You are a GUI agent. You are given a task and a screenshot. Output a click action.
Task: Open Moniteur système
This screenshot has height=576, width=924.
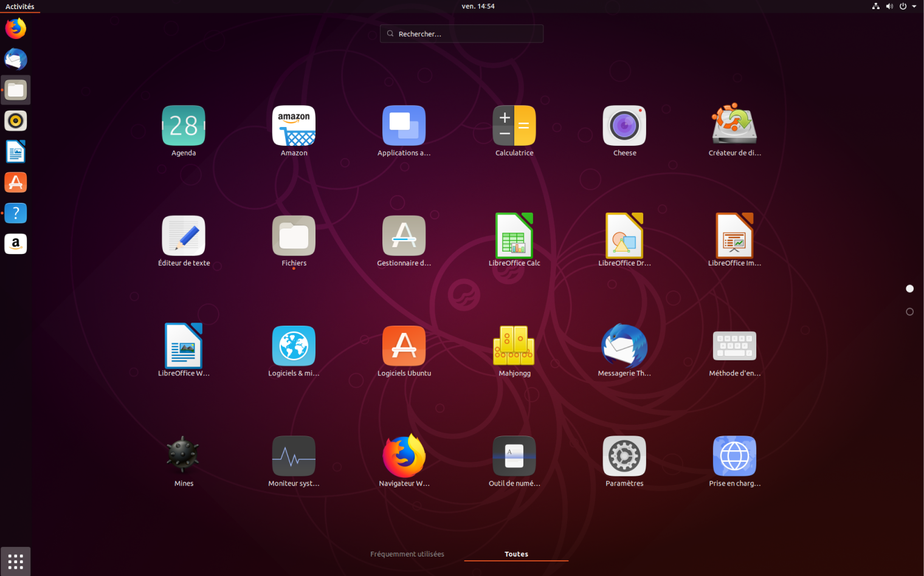(294, 456)
